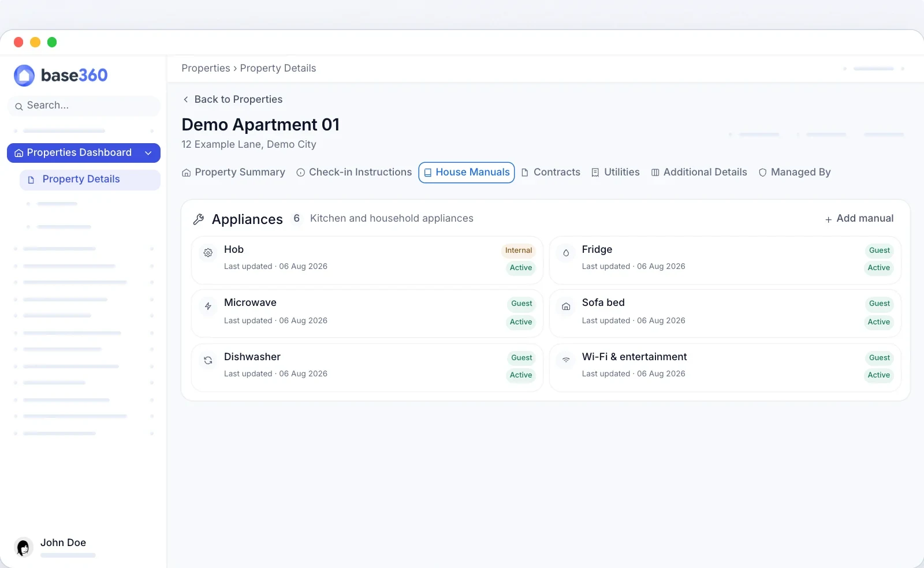Open the Utilities tab

coord(616,172)
